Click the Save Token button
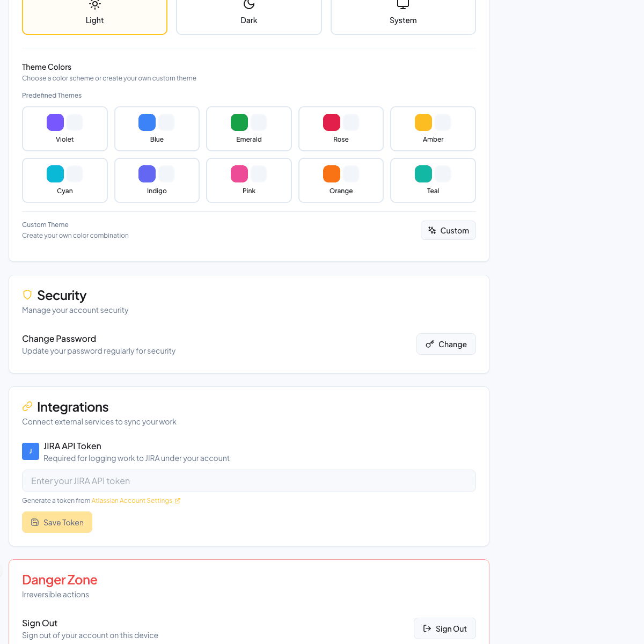Image resolution: width=644 pixels, height=644 pixels. [x=57, y=522]
